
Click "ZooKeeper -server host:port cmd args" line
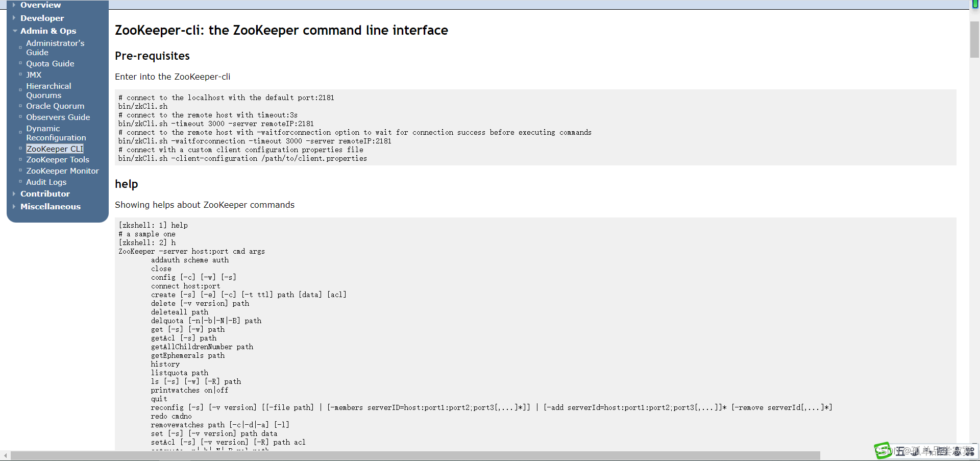click(x=191, y=251)
